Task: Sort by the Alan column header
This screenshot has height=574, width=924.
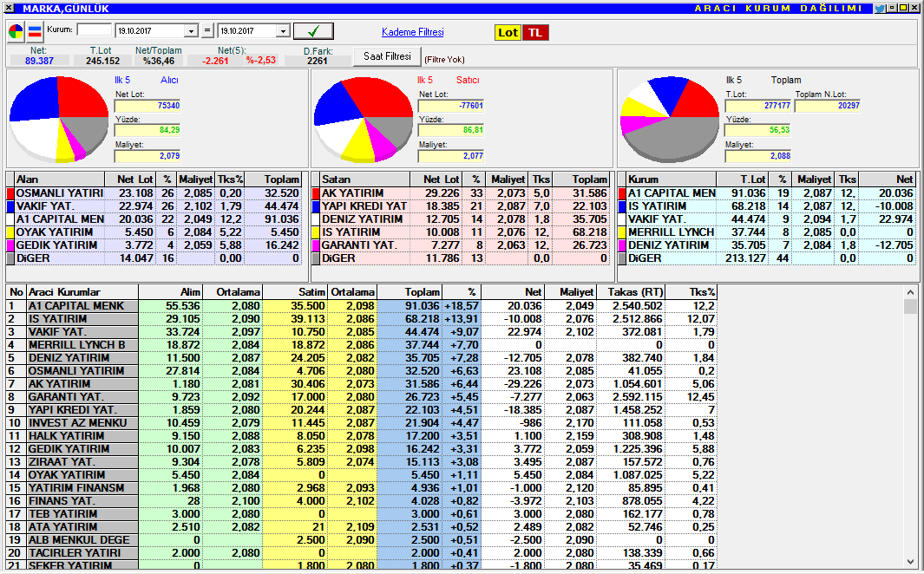Action: (59, 179)
